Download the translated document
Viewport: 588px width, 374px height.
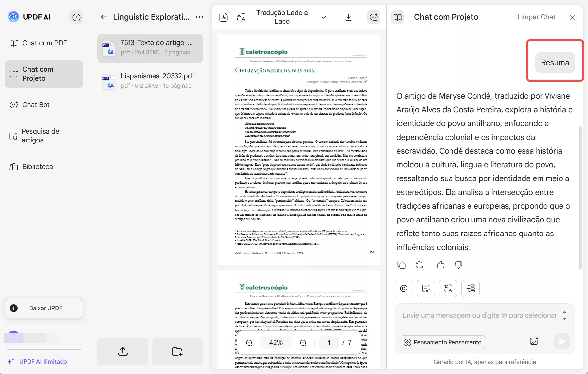[349, 17]
